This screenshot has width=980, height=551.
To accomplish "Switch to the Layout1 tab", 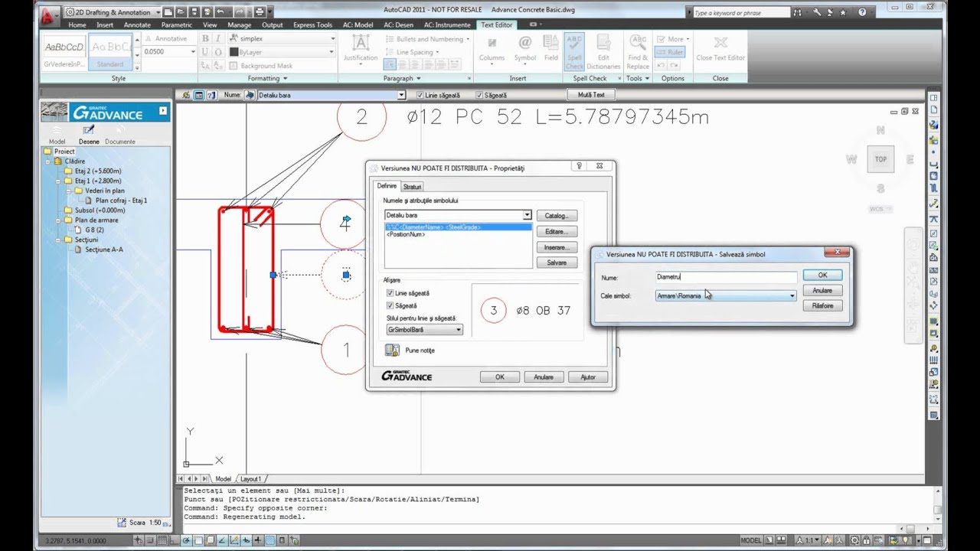I will coord(250,479).
